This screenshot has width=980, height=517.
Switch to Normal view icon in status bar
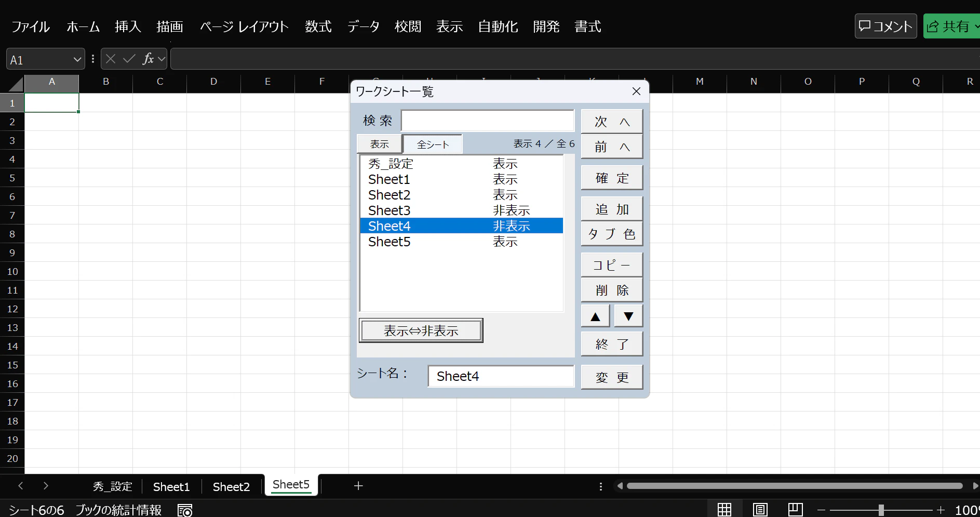click(x=724, y=510)
